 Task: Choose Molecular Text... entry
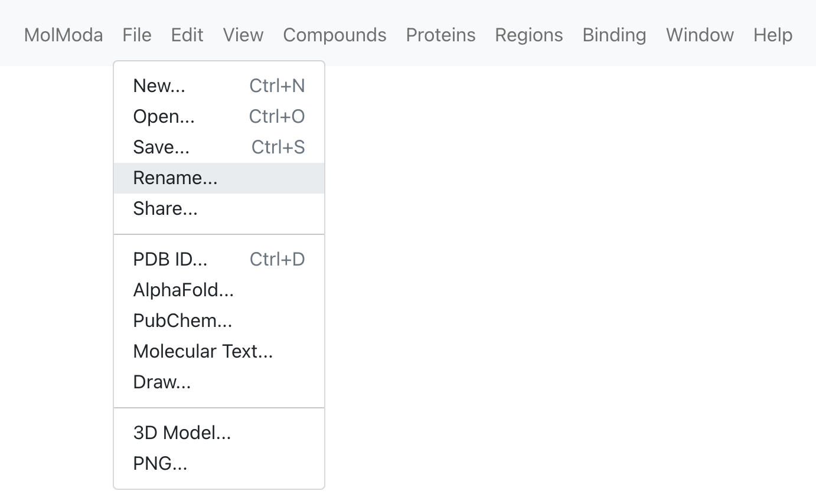pyautogui.click(x=219, y=352)
